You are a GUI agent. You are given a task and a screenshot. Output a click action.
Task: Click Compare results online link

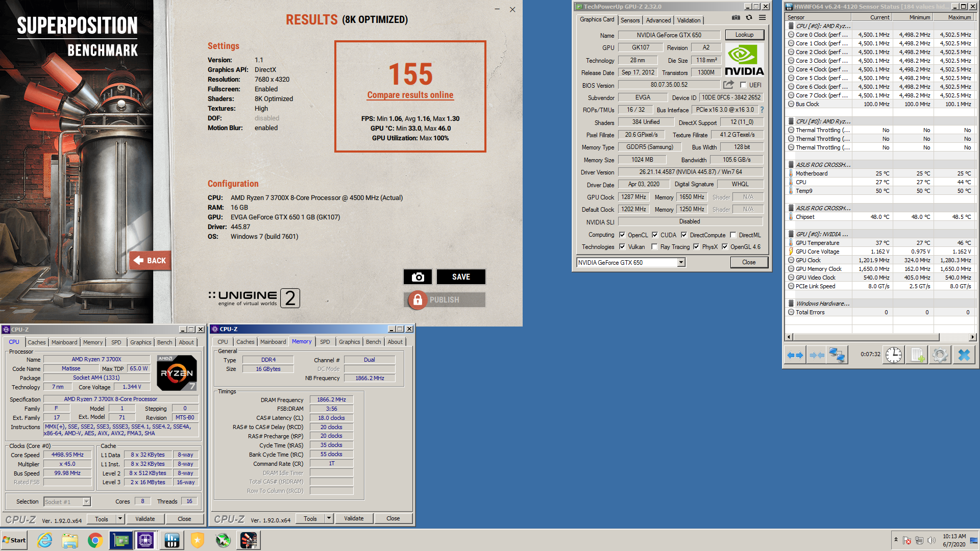(410, 95)
